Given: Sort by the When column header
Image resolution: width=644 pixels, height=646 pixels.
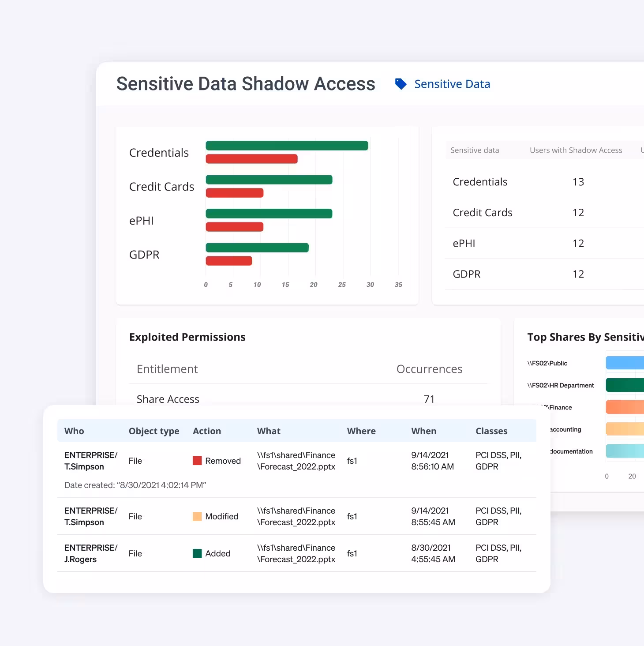Looking at the screenshot, I should 423,431.
